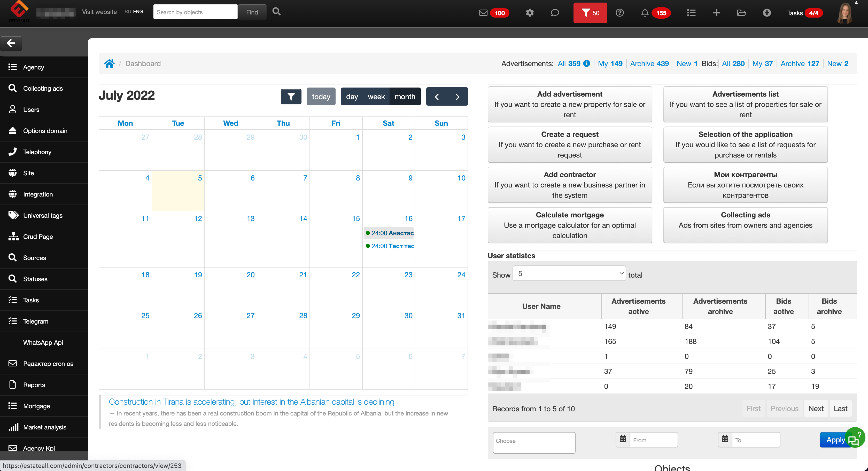Open the help question mark icon
Image resolution: width=868 pixels, height=471 pixels.
point(619,13)
